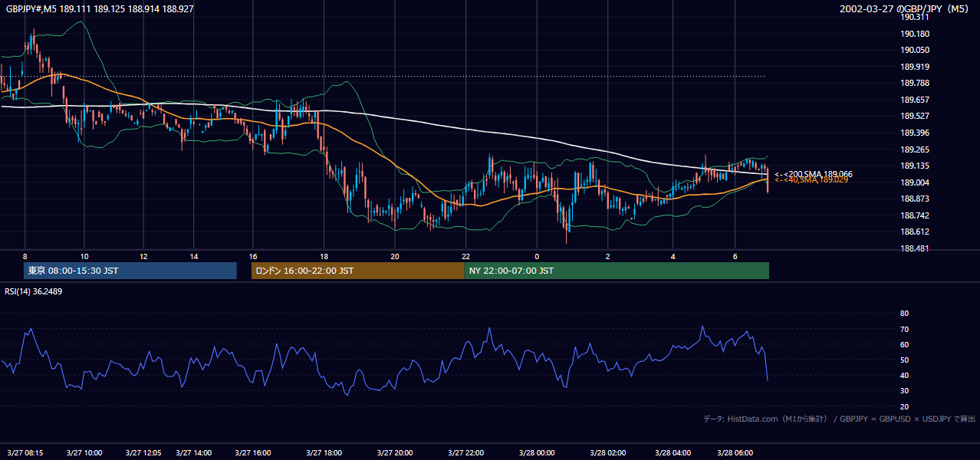Viewport: 980px width, 460px height.
Task: Click price axis label 189.265
Action: pos(914,149)
